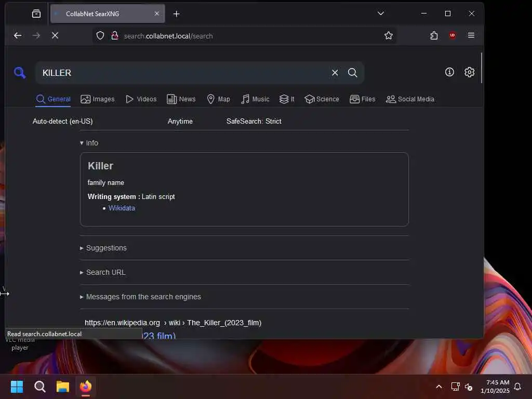Viewport: 532px width, 399px height.
Task: Open the Windows Start menu
Action: coord(17,387)
